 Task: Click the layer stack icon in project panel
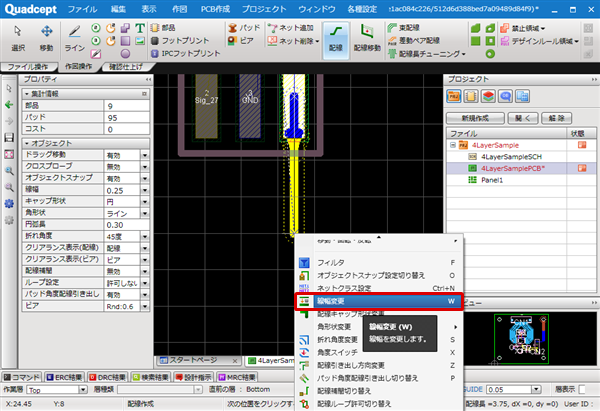point(488,96)
